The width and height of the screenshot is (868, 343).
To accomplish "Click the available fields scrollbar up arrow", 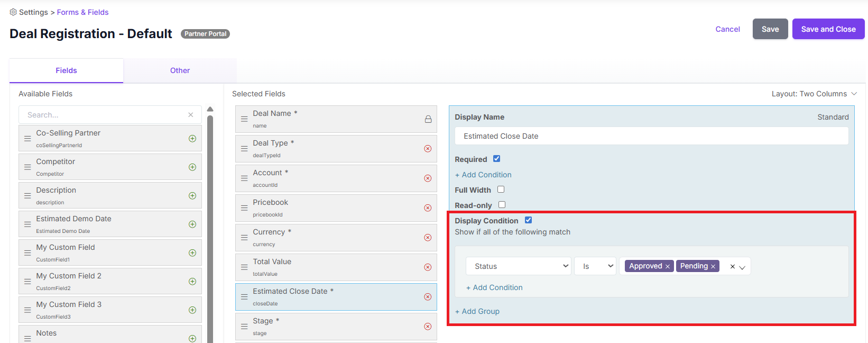I will pos(210,109).
